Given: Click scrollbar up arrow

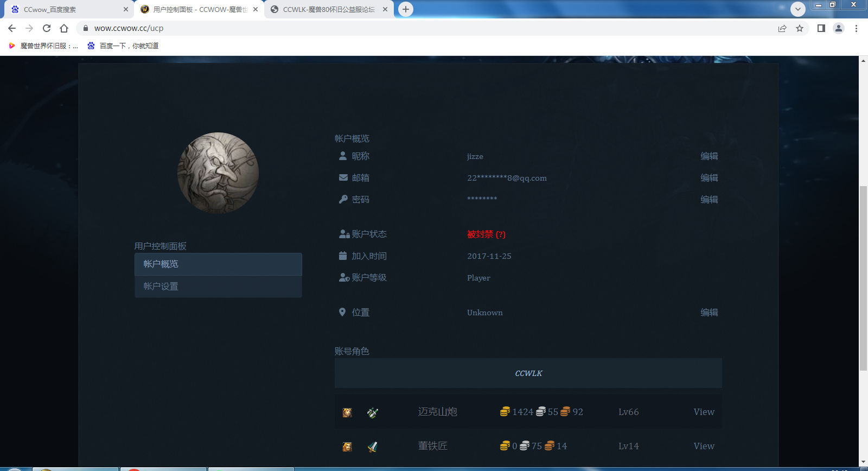Looking at the screenshot, I should coord(863,60).
